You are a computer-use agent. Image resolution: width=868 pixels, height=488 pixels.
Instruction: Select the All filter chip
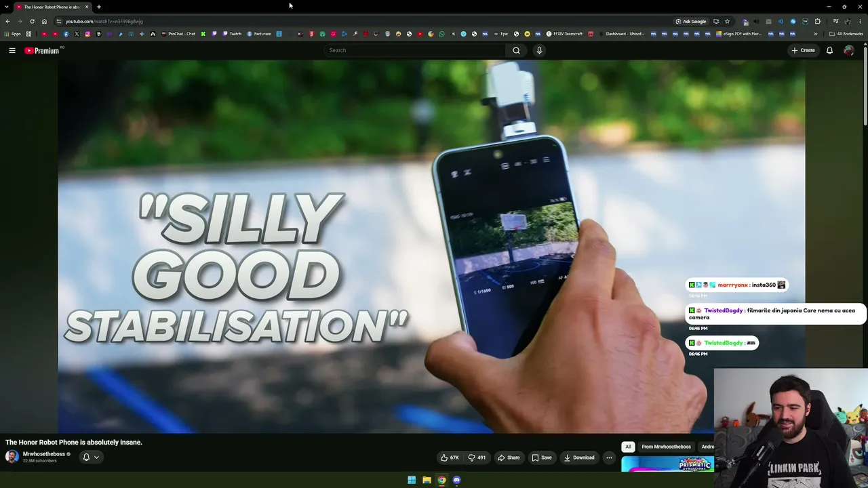628,447
